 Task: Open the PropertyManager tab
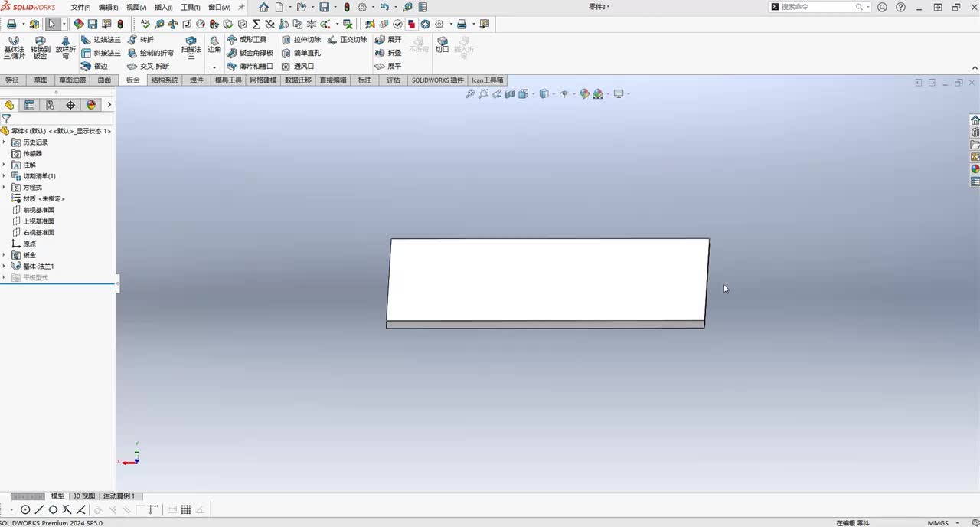point(29,105)
